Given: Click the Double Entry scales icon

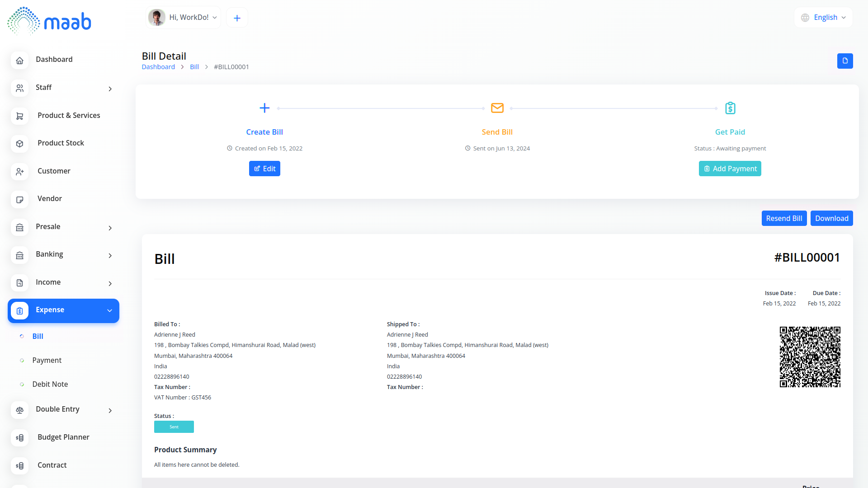Looking at the screenshot, I should pos(19,410).
